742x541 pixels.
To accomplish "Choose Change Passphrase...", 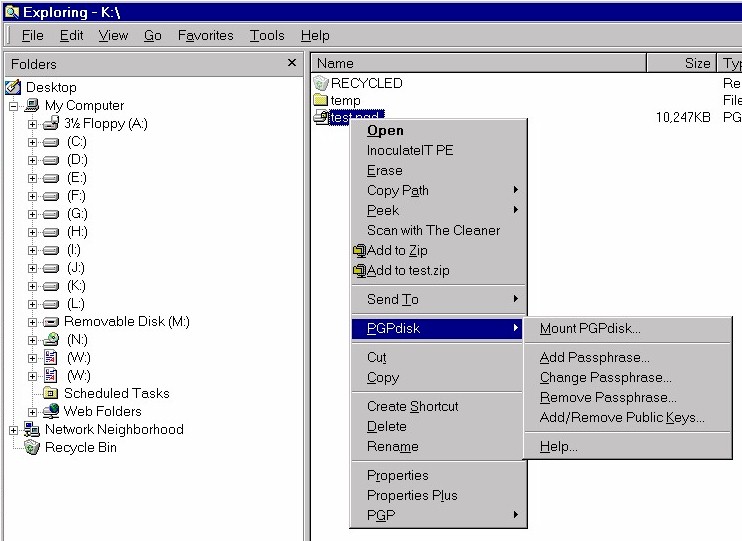I will [627, 377].
